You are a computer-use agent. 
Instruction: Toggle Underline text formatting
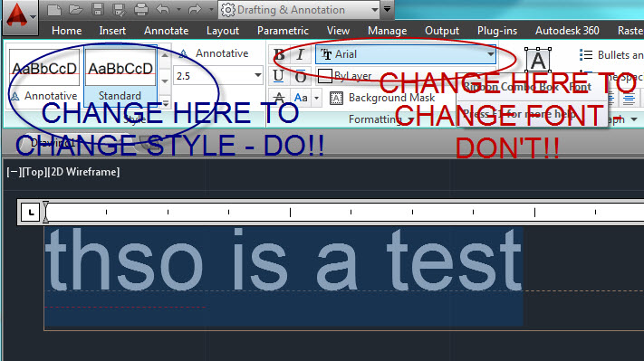278,76
